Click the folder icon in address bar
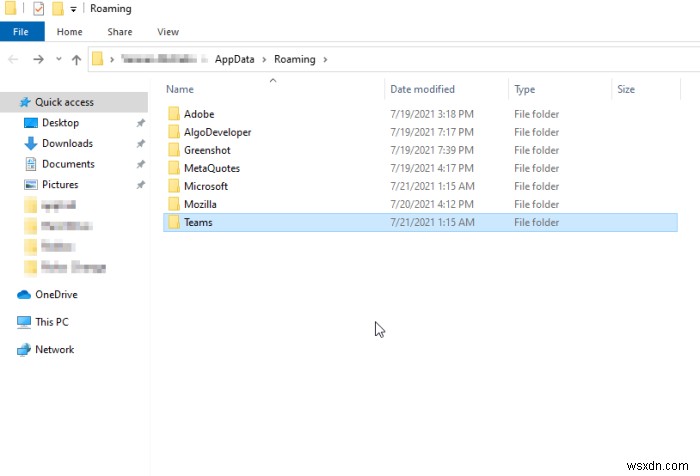The image size is (700, 476). (97, 59)
